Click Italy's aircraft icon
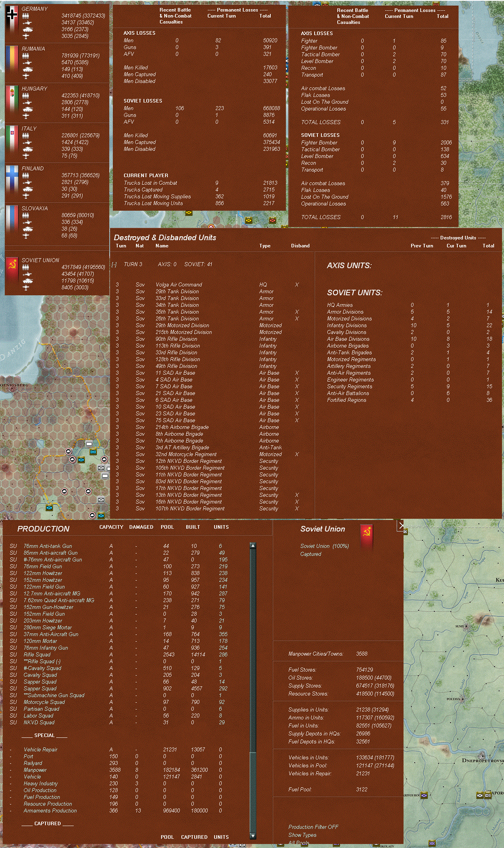This screenshot has height=848, width=504. (x=26, y=156)
